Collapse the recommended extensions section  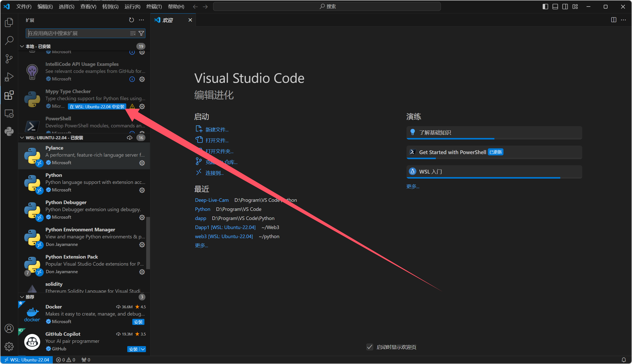tap(22, 297)
